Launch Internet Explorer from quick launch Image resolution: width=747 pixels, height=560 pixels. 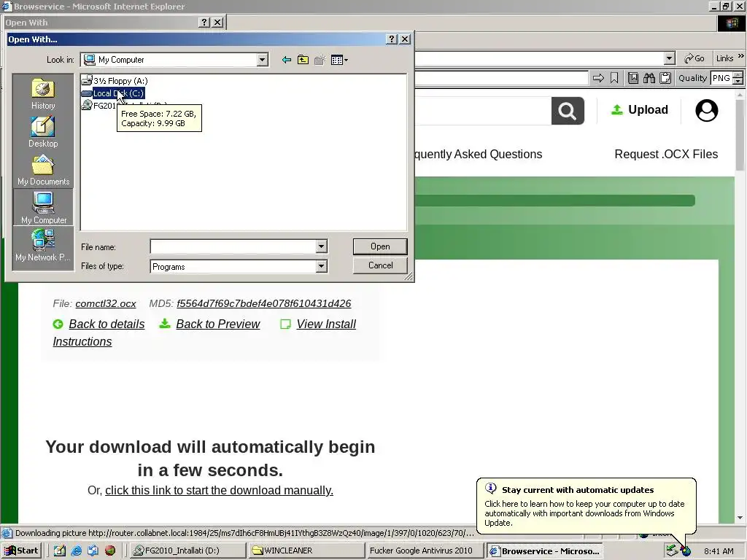click(x=76, y=551)
